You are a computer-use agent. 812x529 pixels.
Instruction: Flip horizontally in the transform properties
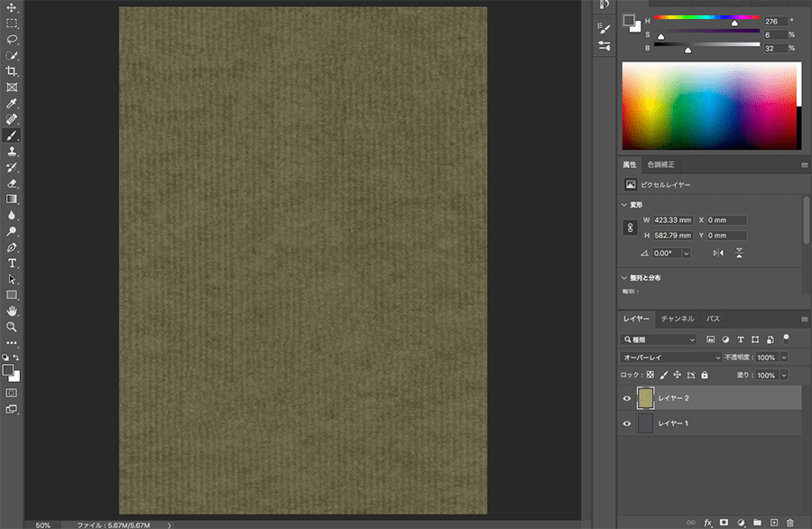tap(718, 254)
